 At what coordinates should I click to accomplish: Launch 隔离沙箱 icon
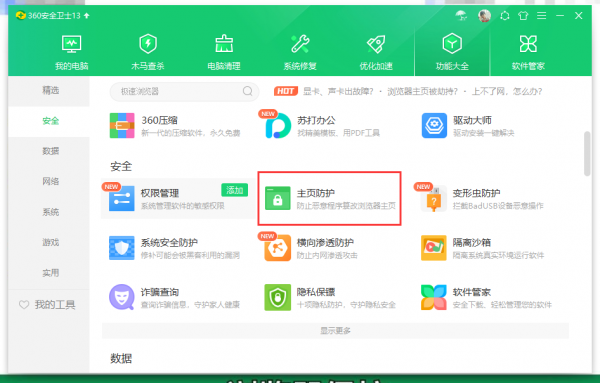pyautogui.click(x=434, y=248)
